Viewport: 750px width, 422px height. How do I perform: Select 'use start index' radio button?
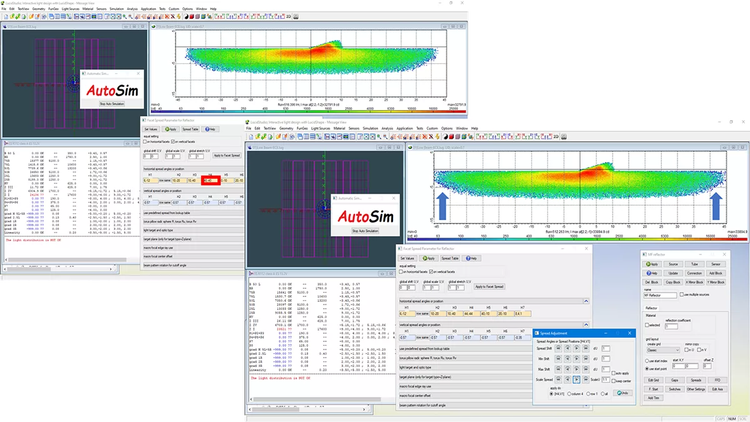647,361
